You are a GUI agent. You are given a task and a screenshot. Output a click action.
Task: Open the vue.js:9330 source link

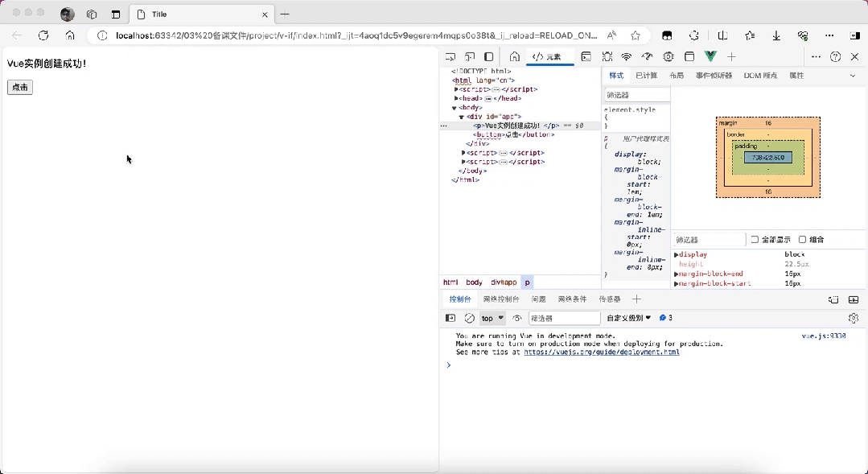(824, 336)
